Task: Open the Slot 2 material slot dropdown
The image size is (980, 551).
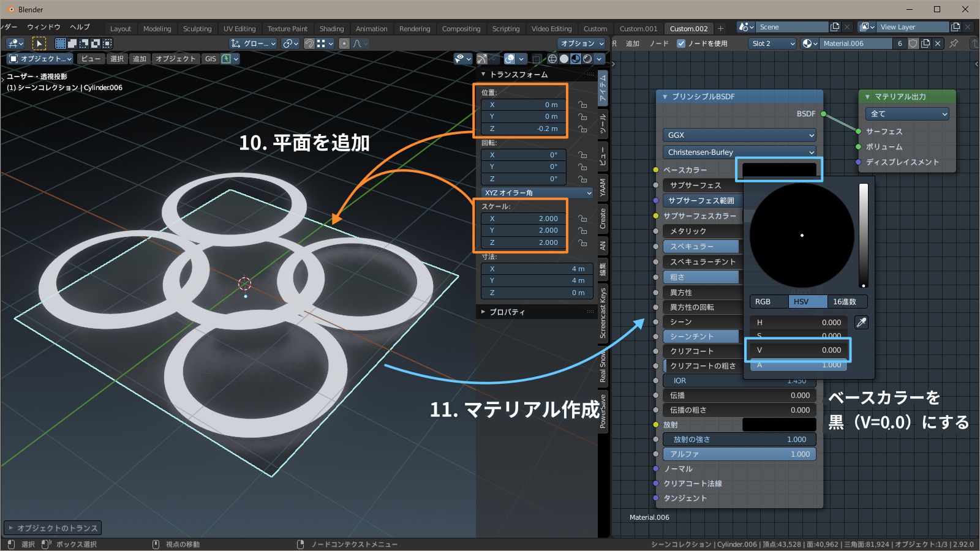Action: (x=772, y=43)
